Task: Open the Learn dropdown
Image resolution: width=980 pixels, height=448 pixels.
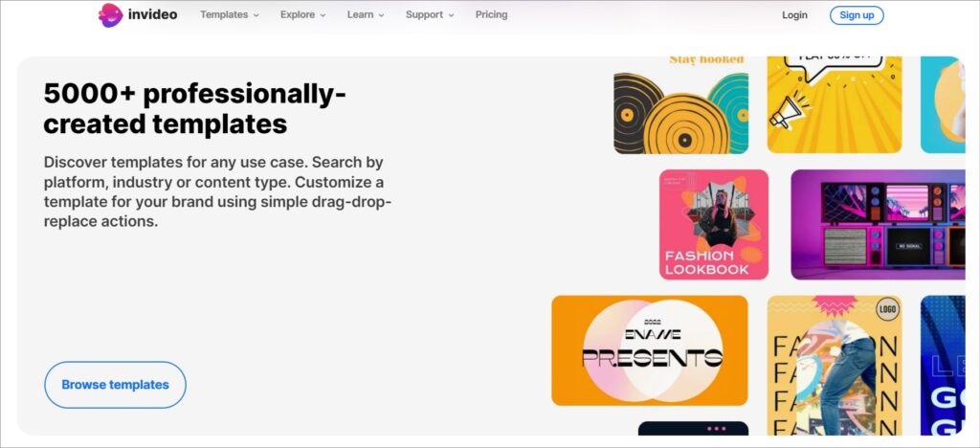Action: pyautogui.click(x=366, y=14)
